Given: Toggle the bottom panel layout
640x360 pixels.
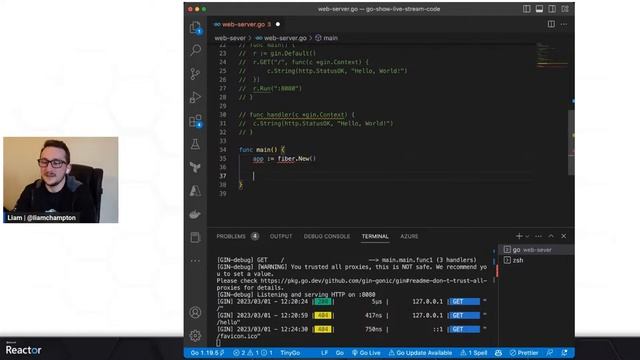Looking at the screenshot, I should point(539,9).
